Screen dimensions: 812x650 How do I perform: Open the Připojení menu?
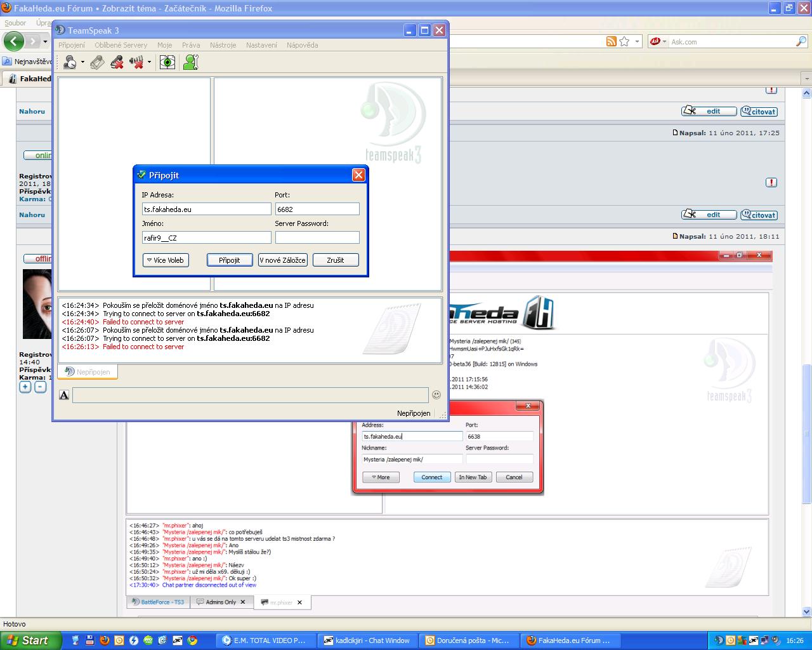point(72,45)
